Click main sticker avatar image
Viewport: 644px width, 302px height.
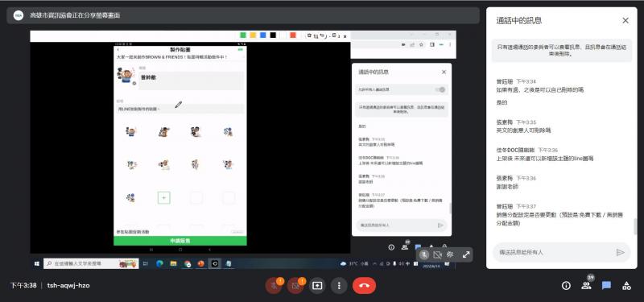point(126,75)
